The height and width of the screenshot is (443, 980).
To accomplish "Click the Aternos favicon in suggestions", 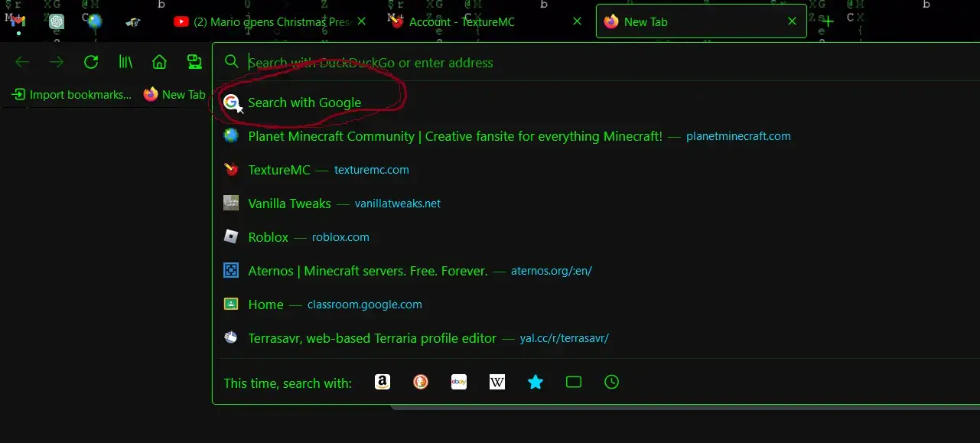I will click(x=231, y=270).
